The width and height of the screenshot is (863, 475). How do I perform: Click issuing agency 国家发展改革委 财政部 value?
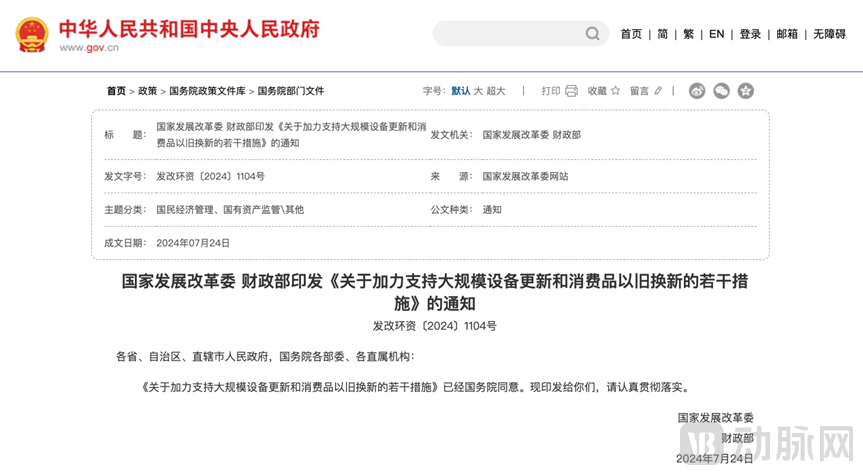click(532, 135)
